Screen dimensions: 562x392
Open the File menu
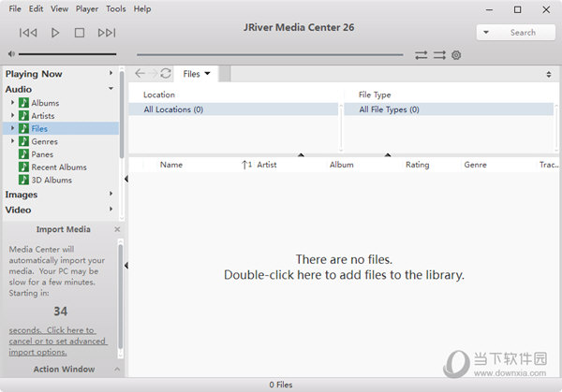pyautogui.click(x=15, y=8)
